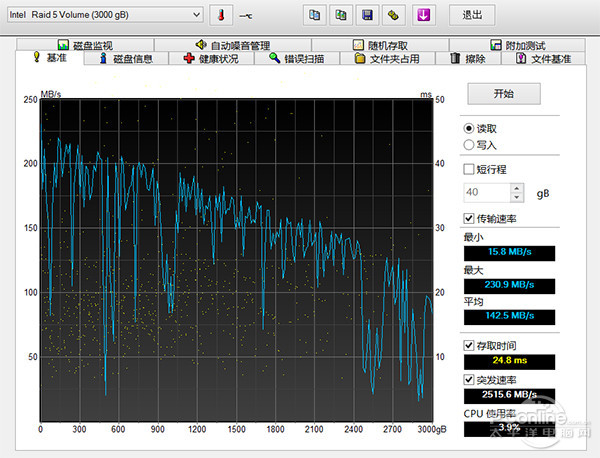Toggle the 传输速率 transfer rate checkbox

(469, 219)
